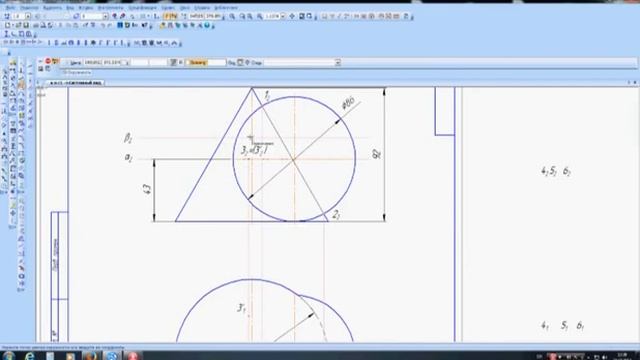Screen dimensions: 640x360
Task: Expand the view state dropdown
Action: tap(28, 16)
